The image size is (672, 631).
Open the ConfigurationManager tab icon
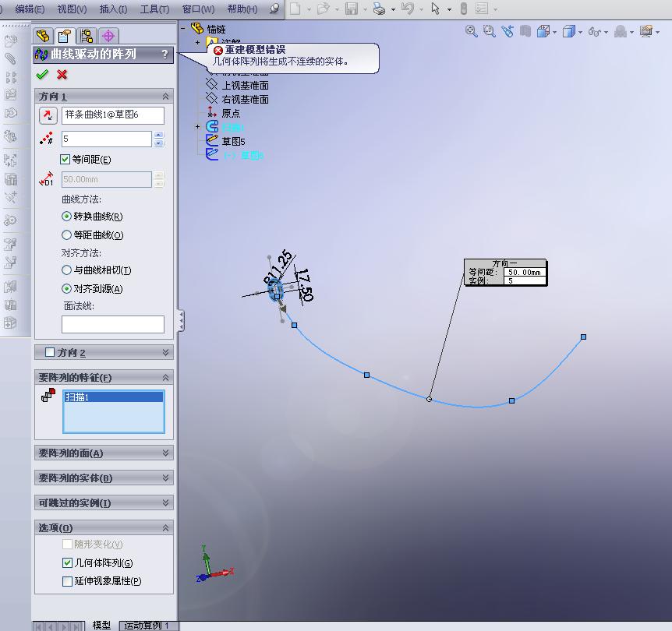pos(87,36)
